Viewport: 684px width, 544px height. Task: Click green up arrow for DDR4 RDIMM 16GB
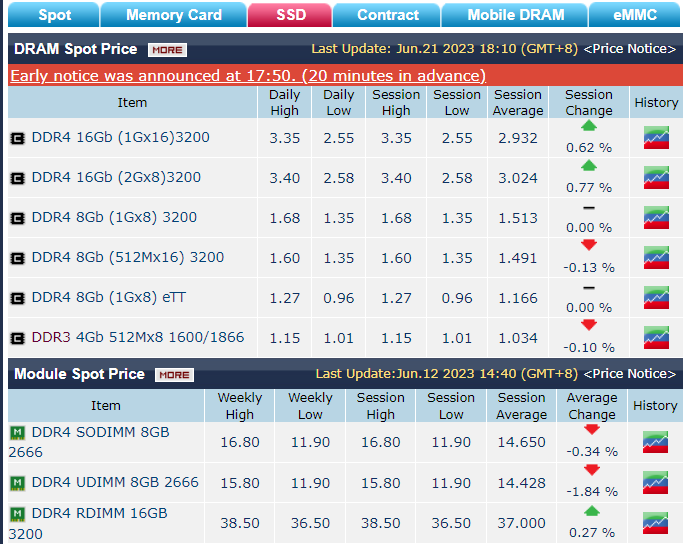(x=592, y=511)
